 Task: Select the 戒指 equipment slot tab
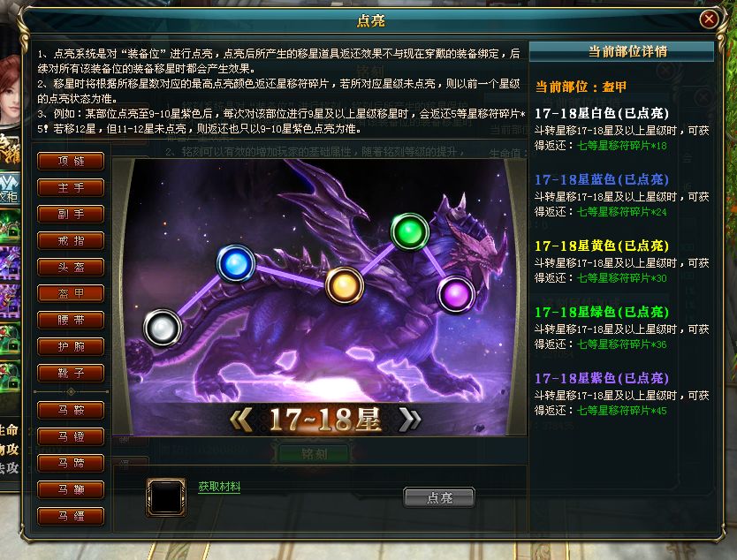tap(71, 240)
